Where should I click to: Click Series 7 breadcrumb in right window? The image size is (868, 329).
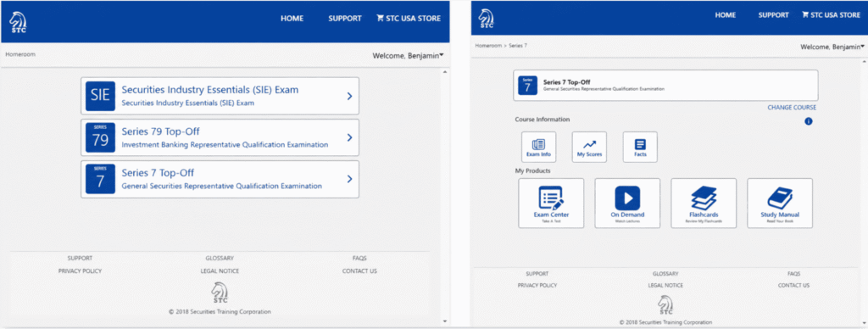[x=518, y=46]
